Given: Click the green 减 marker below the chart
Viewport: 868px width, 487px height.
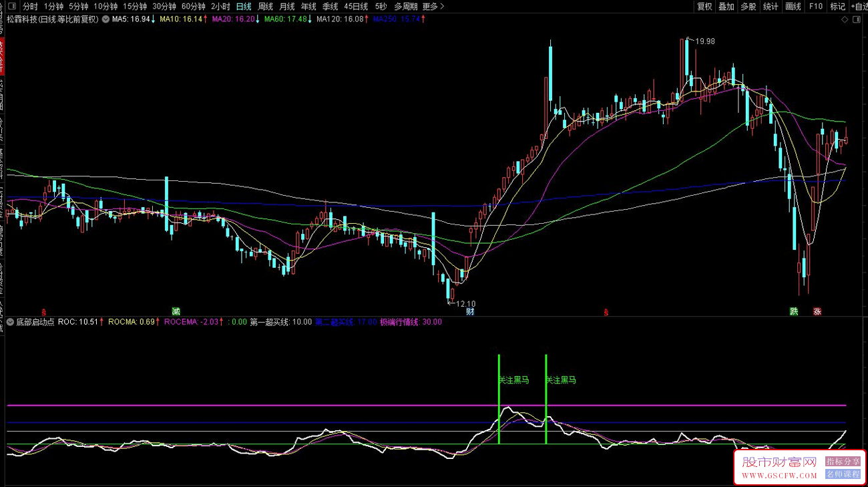Looking at the screenshot, I should tap(176, 311).
